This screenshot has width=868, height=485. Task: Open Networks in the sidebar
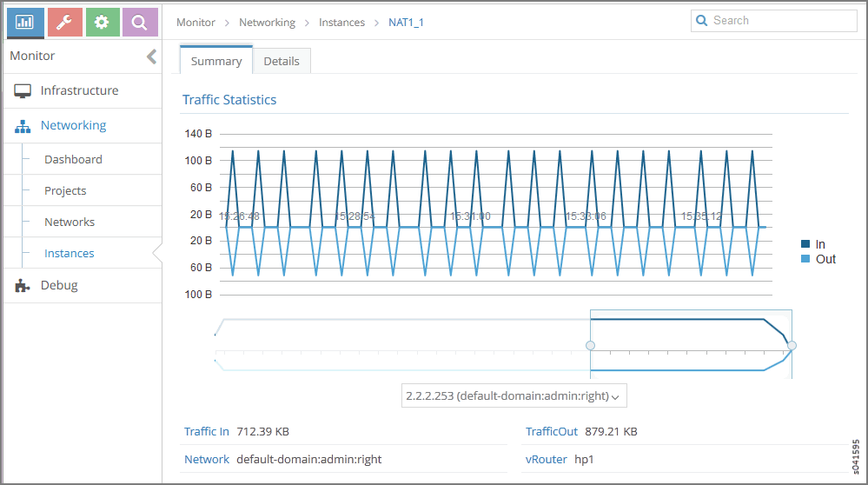coord(70,223)
